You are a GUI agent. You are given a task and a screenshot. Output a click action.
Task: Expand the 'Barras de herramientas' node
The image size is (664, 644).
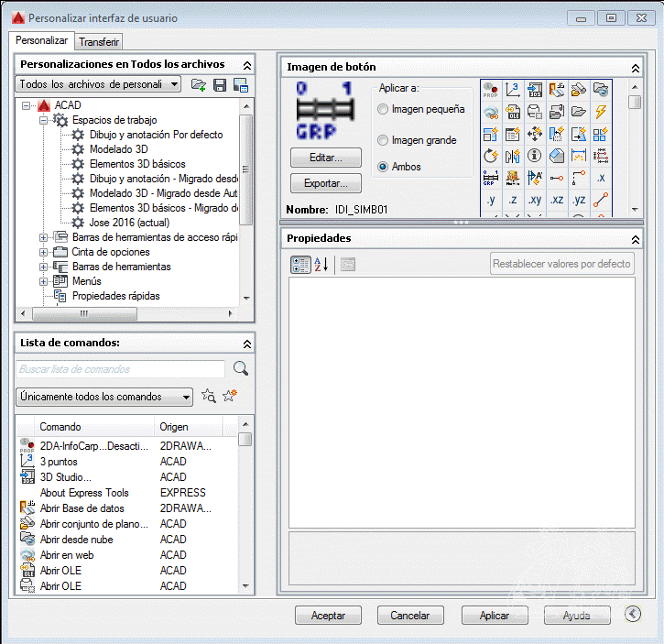43,267
